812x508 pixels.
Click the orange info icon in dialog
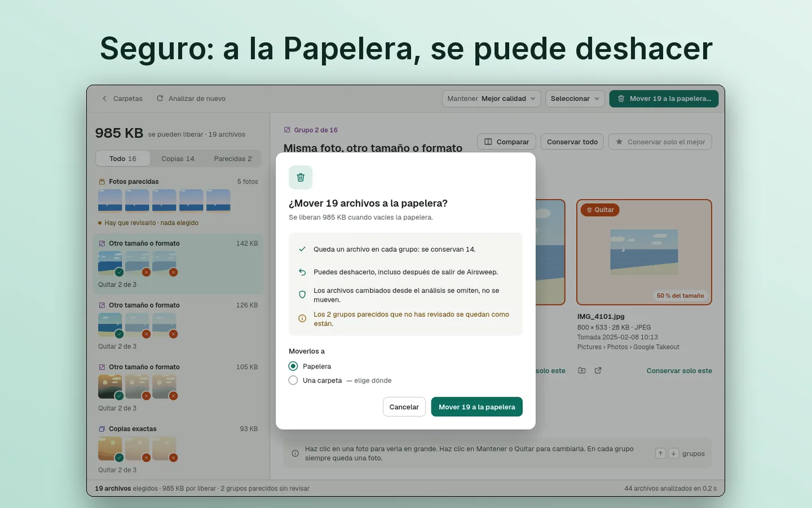302,318
